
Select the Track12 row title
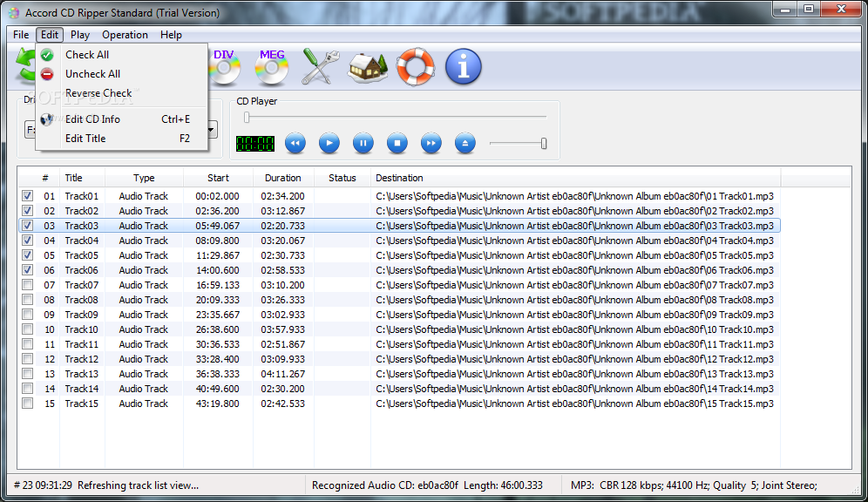81,359
